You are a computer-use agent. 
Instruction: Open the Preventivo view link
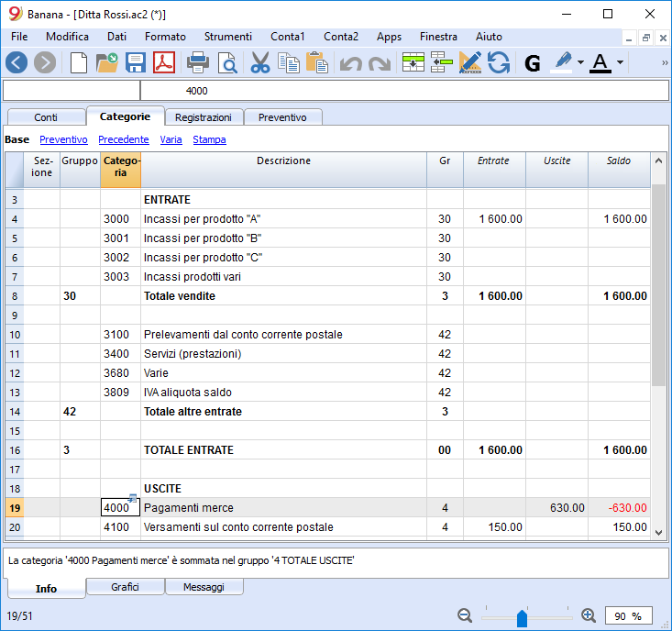click(x=63, y=139)
